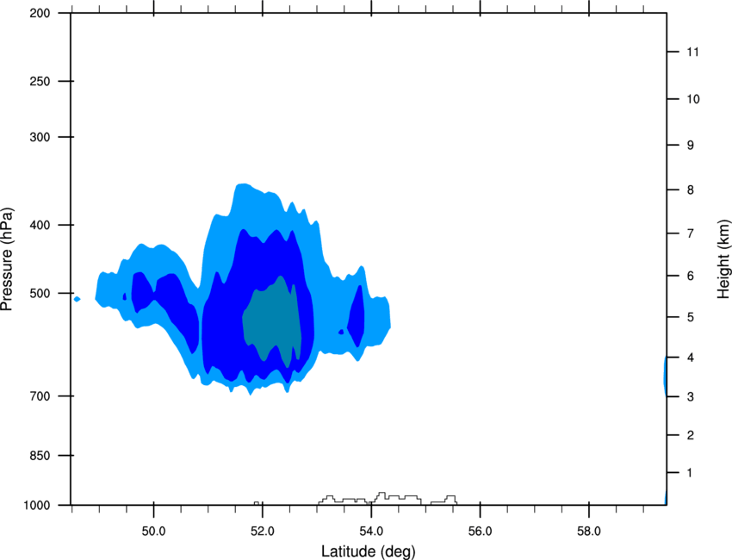The image size is (732, 560).
Task: Click the 56.0 latitude tick label
Action: point(480,531)
